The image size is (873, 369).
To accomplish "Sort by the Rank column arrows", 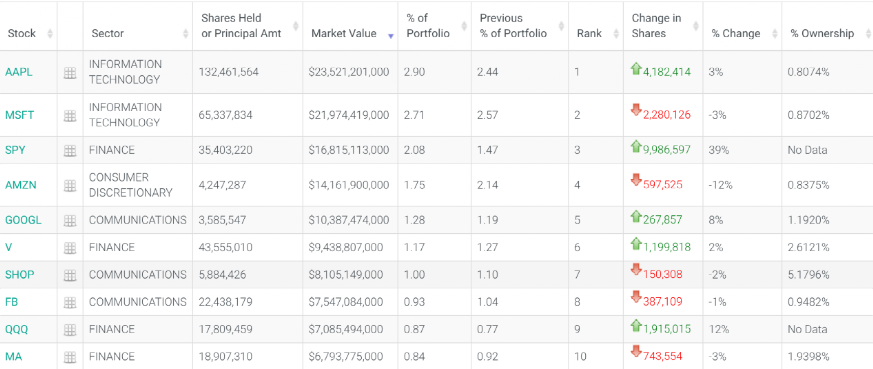I will (x=616, y=33).
